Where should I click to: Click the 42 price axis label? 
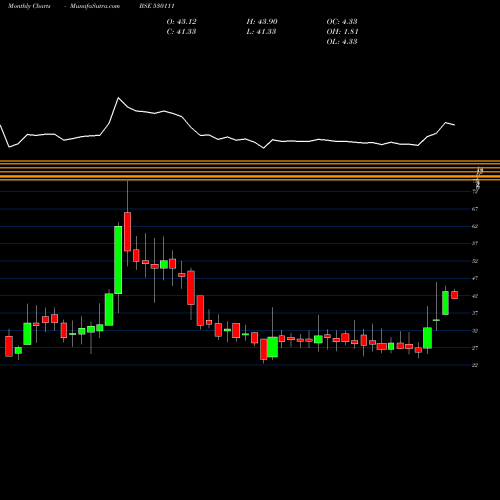(475, 296)
